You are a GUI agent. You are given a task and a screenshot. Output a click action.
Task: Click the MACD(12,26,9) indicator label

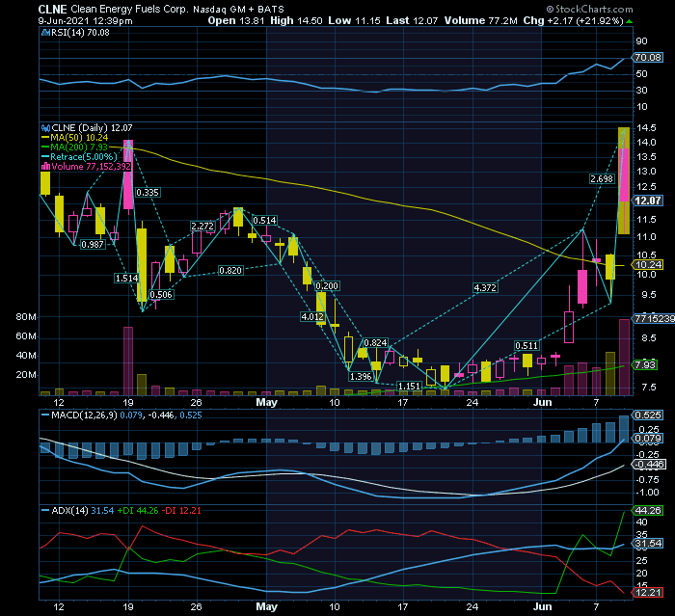point(84,415)
